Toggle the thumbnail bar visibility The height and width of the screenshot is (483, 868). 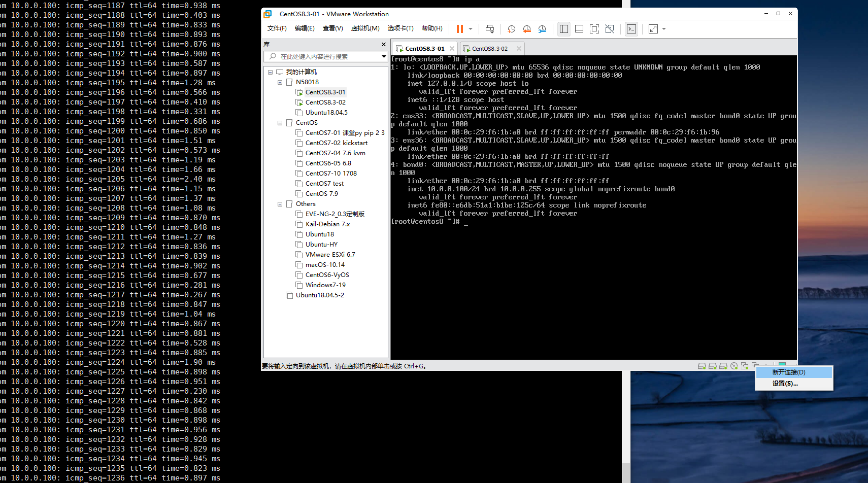579,29
